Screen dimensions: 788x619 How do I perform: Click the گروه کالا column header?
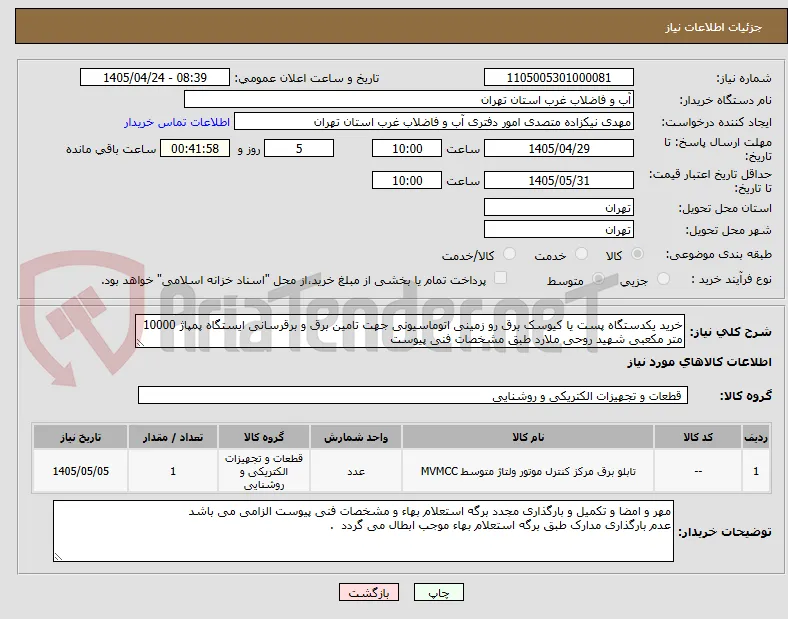click(x=264, y=437)
